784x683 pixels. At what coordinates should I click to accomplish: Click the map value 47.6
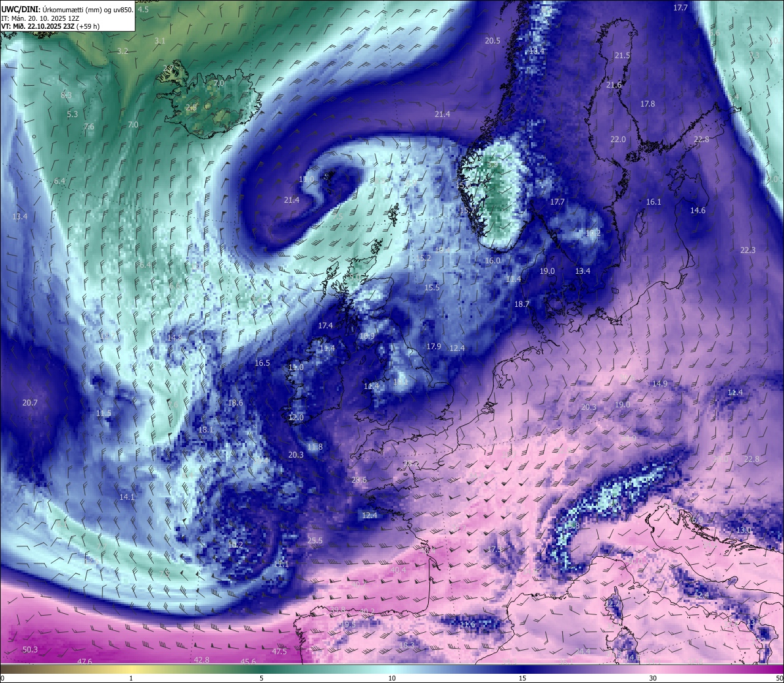(x=85, y=661)
